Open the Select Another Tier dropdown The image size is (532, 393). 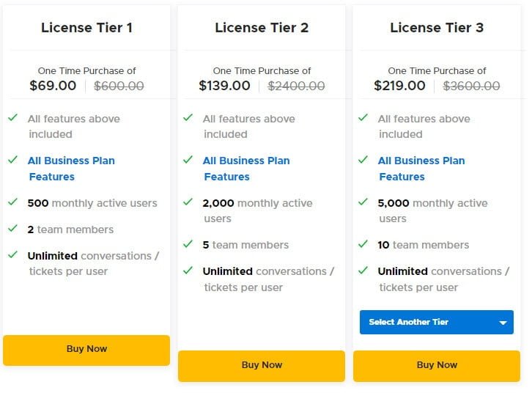[425, 322]
